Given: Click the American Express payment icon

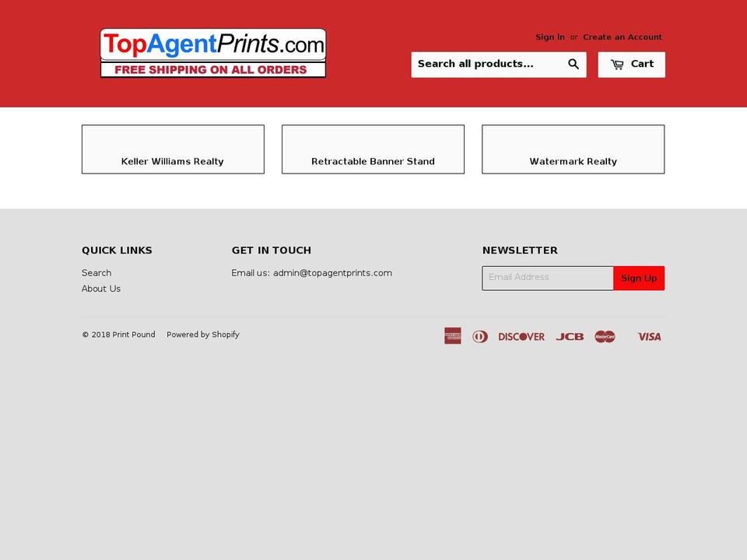Looking at the screenshot, I should point(453,336).
